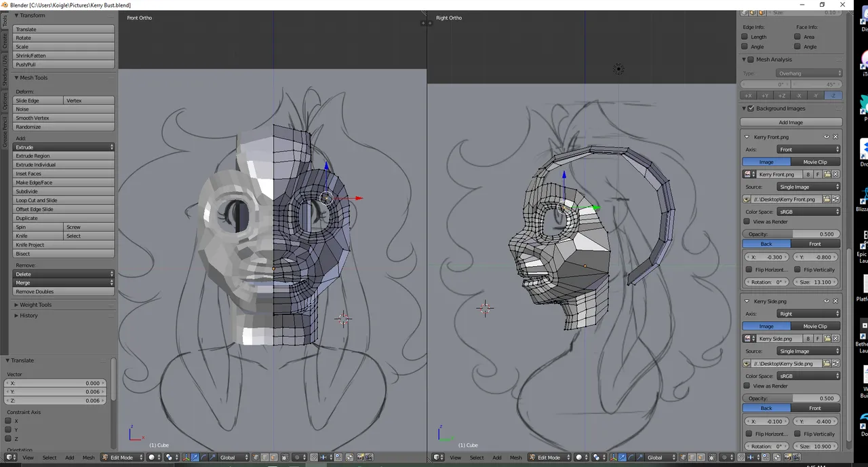
Task: Open the file browser for Kerry Front.png path
Action: (827, 199)
